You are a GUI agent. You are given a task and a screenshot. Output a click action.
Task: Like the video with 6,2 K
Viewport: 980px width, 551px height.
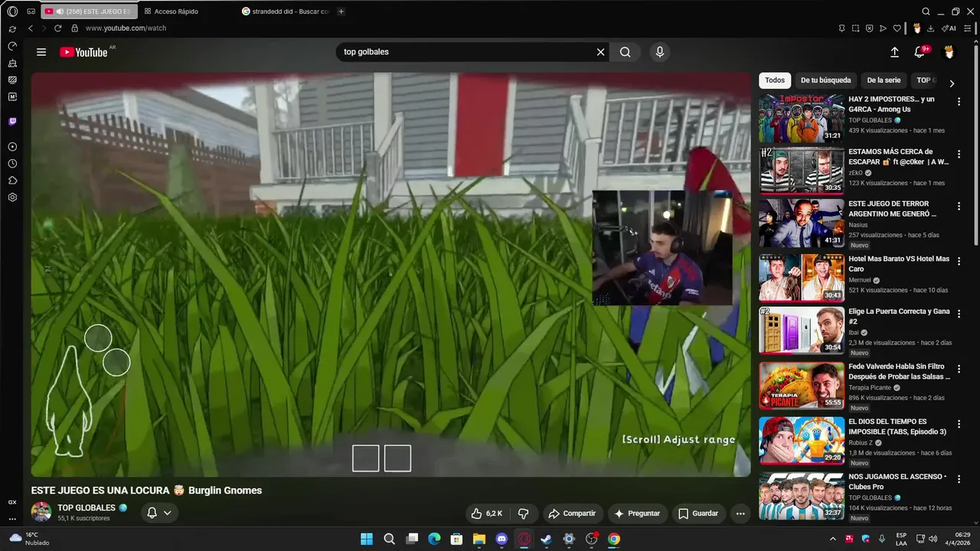point(487,514)
